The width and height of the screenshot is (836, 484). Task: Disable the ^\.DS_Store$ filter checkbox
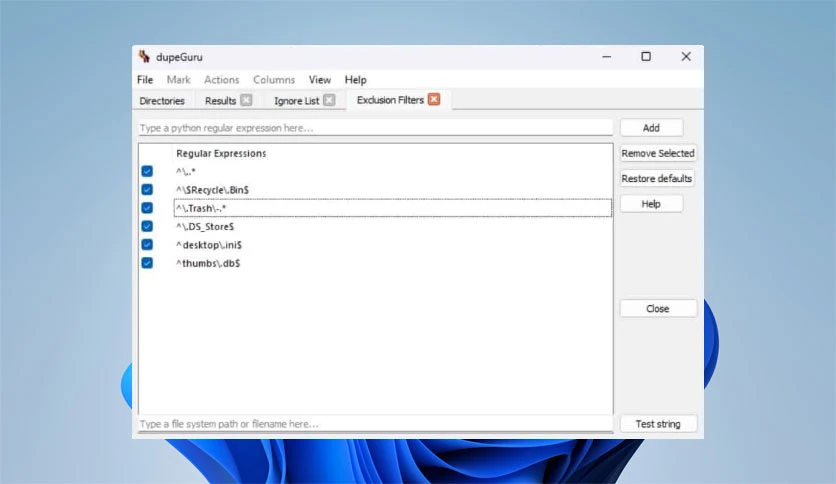click(x=147, y=227)
